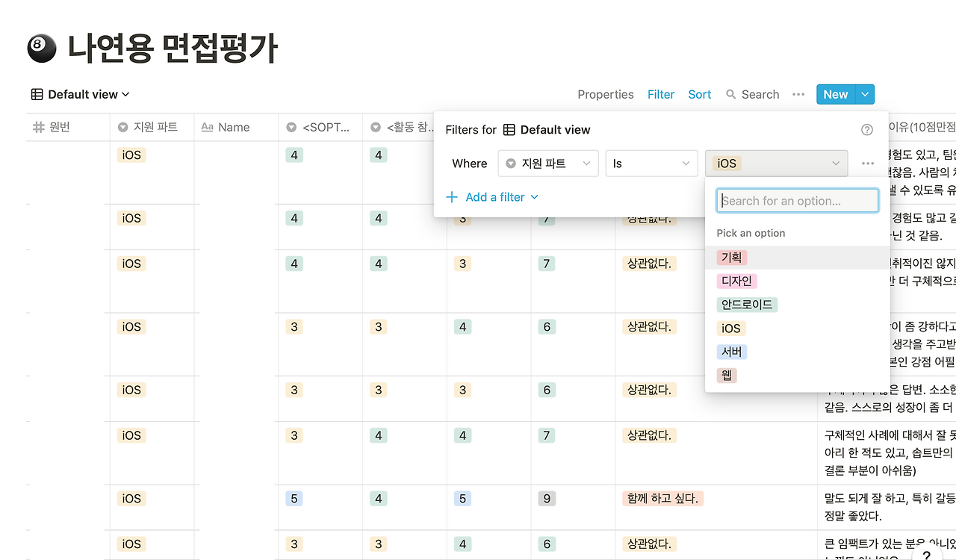The image size is (956, 560).
Task: Click the Sort button
Action: pyautogui.click(x=700, y=94)
